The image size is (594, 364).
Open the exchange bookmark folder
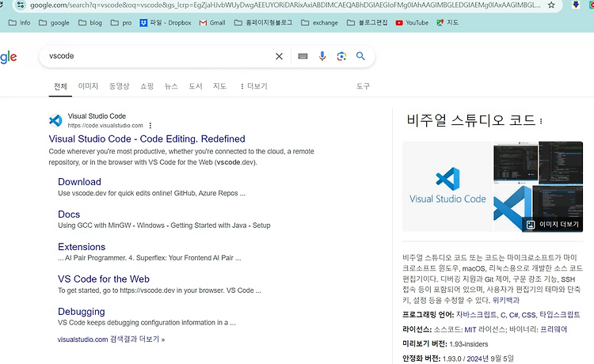coord(319,23)
